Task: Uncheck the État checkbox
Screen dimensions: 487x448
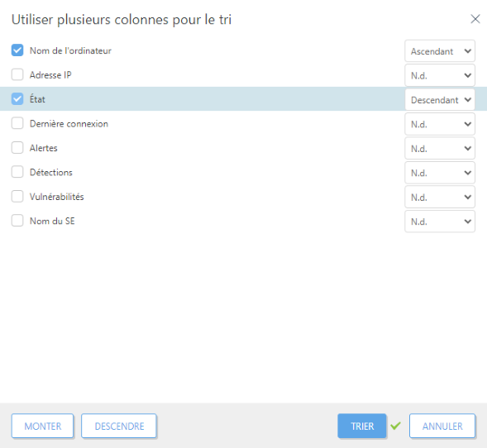Action: click(17, 99)
